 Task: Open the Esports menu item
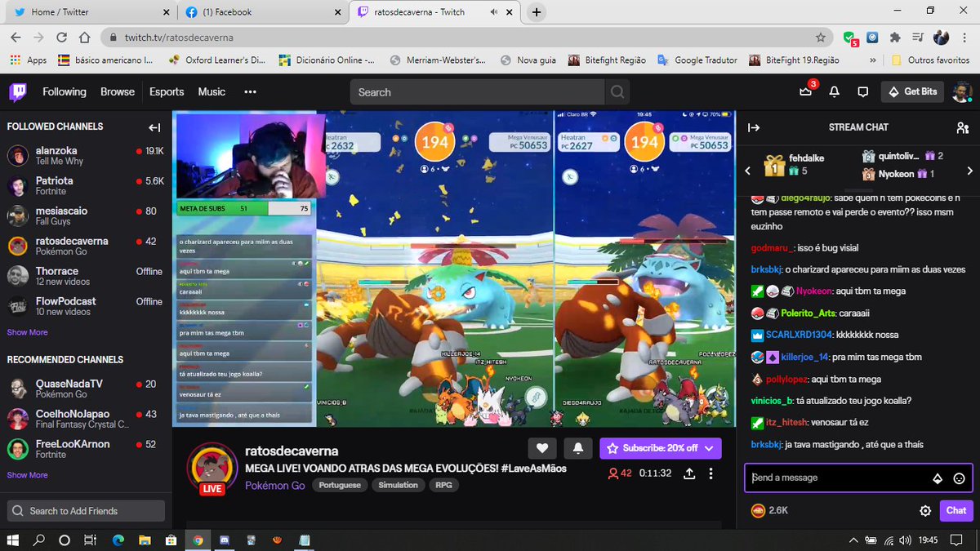pyautogui.click(x=167, y=92)
